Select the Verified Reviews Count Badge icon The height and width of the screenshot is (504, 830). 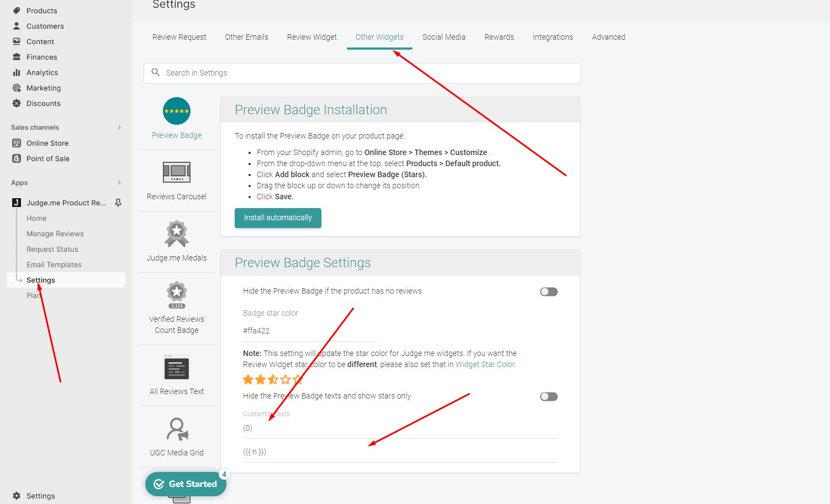pos(177,295)
